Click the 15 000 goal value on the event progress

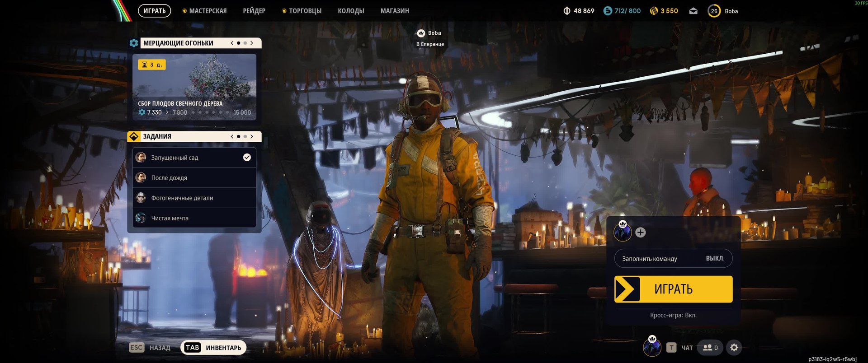pos(242,112)
